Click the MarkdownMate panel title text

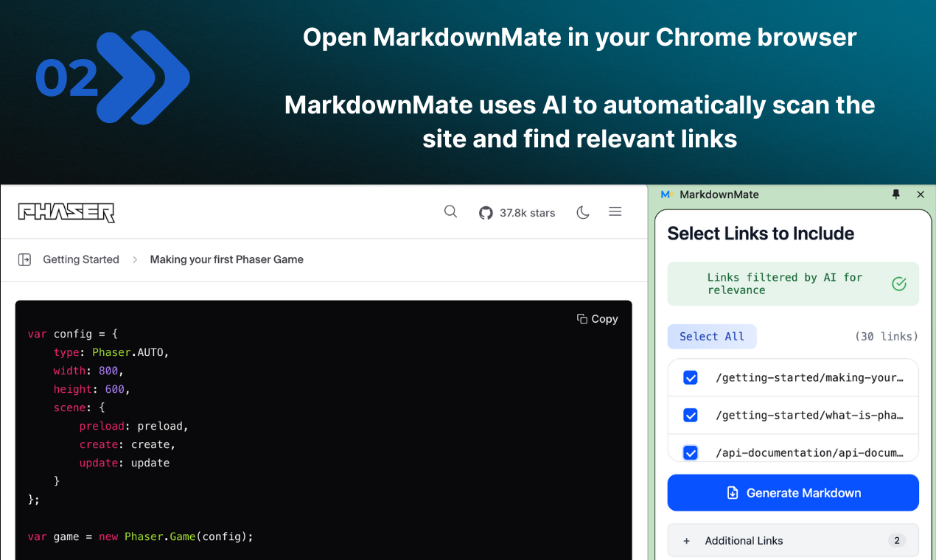click(x=719, y=195)
